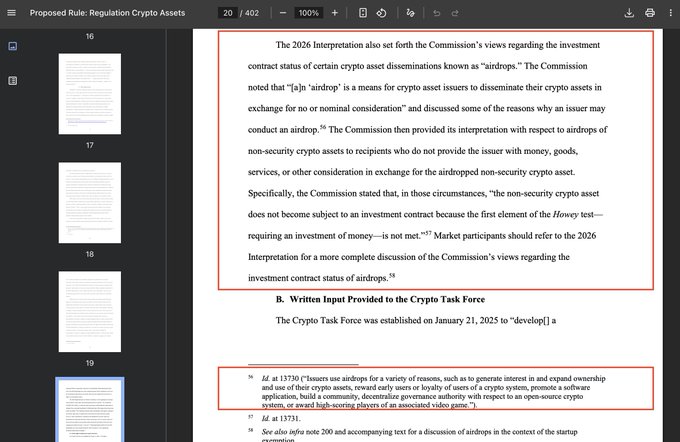Viewport: 680px width, 442px height.
Task: Click the redo arrow icon
Action: pos(455,13)
